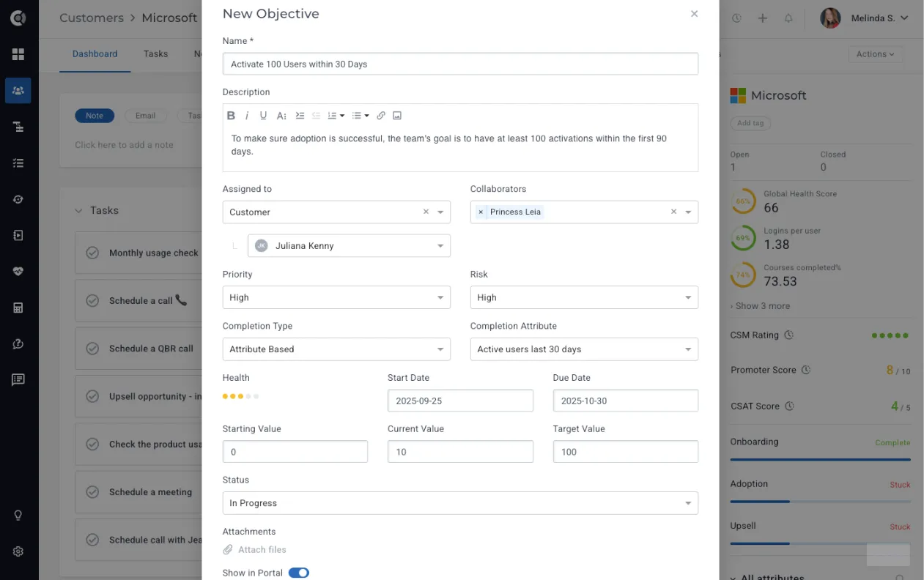Open the notifications bell
The width and height of the screenshot is (924, 580).
pyautogui.click(x=788, y=18)
